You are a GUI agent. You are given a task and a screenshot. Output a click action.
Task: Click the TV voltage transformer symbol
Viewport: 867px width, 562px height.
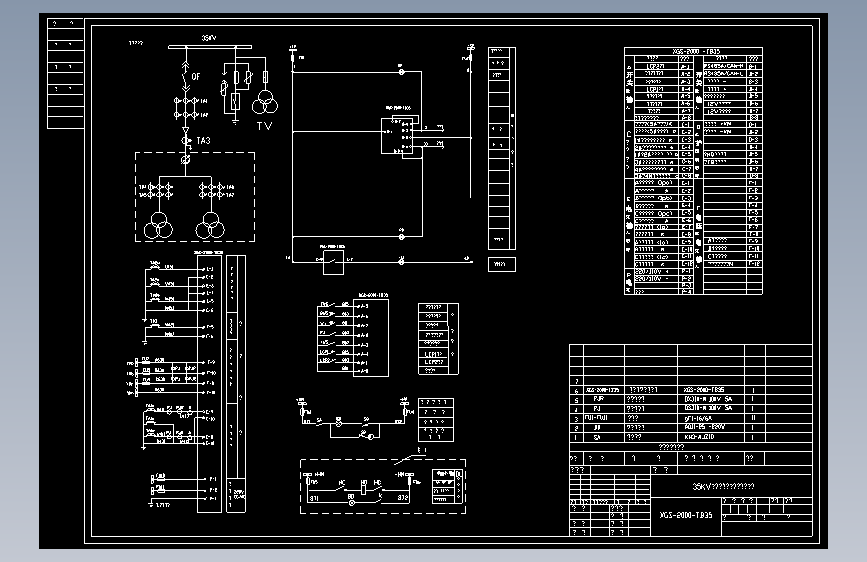coord(265,102)
